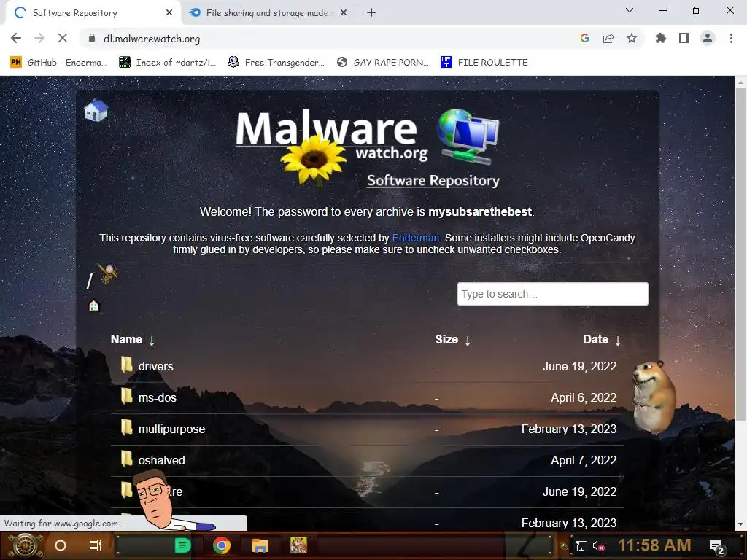Click the muted volume tray icon

(x=599, y=545)
